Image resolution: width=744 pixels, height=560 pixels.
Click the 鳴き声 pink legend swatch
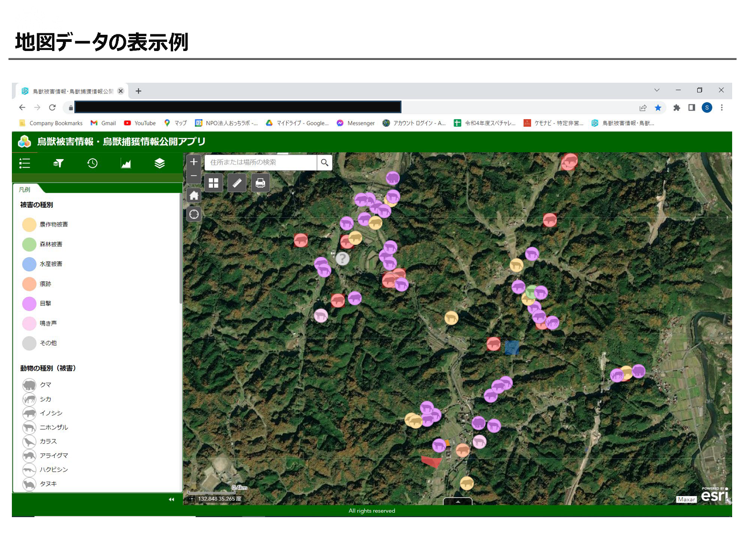[x=29, y=324]
